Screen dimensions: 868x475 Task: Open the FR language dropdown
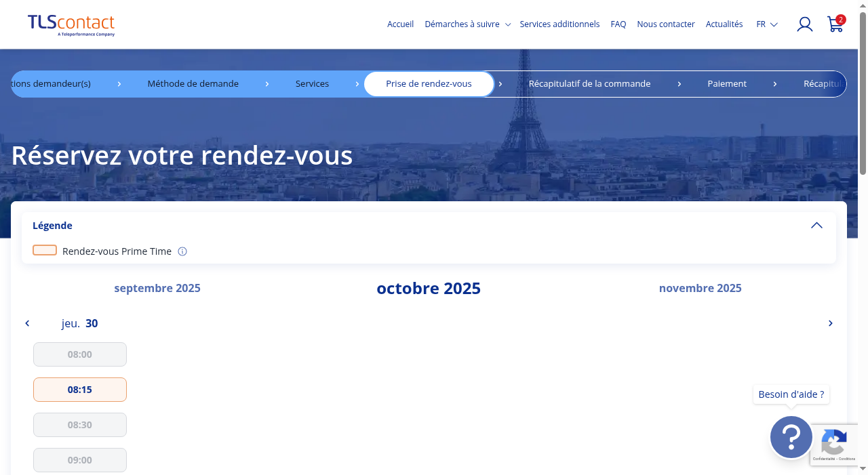pos(767,24)
